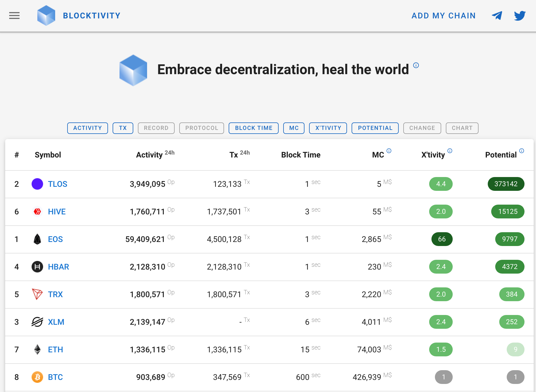536x392 pixels.
Task: Click TRX market cap 2,220
Action: [x=371, y=294]
